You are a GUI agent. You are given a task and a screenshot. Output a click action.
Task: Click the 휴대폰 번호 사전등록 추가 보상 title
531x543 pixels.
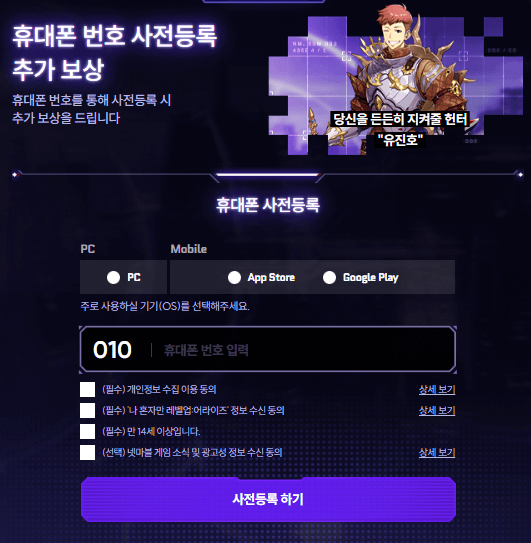[114, 52]
